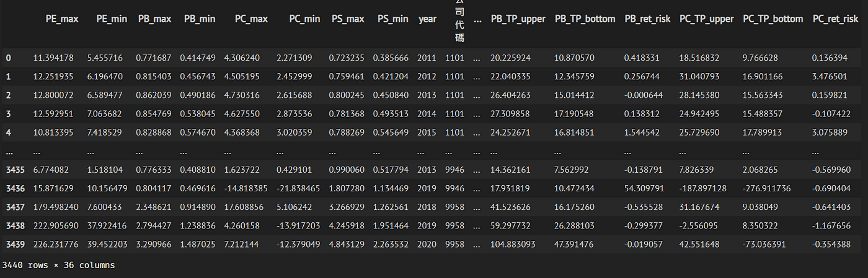The width and height of the screenshot is (868, 278).
Task: Click the '3440 rows × 36 columns' summary
Action: [x=58, y=265]
